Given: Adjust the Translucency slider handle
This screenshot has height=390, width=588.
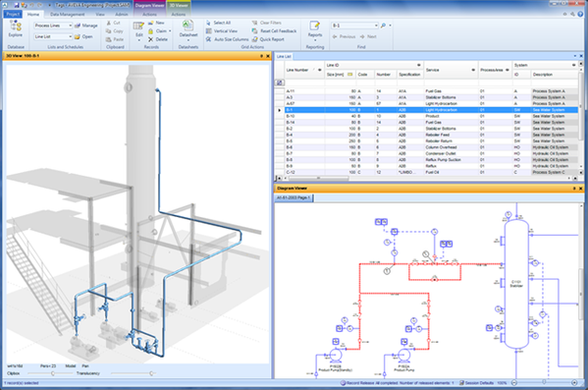Looking at the screenshot, I should (151, 373).
